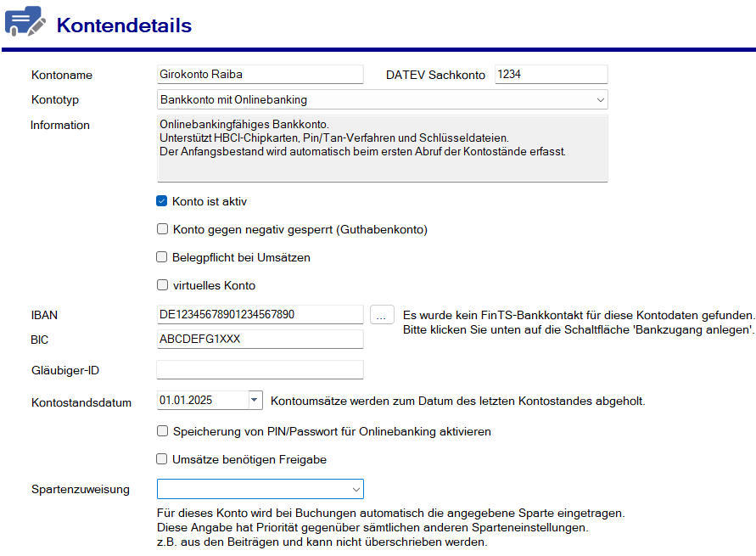756x556 pixels.
Task: Open the Spartenzuweisung dropdown
Action: tap(356, 489)
